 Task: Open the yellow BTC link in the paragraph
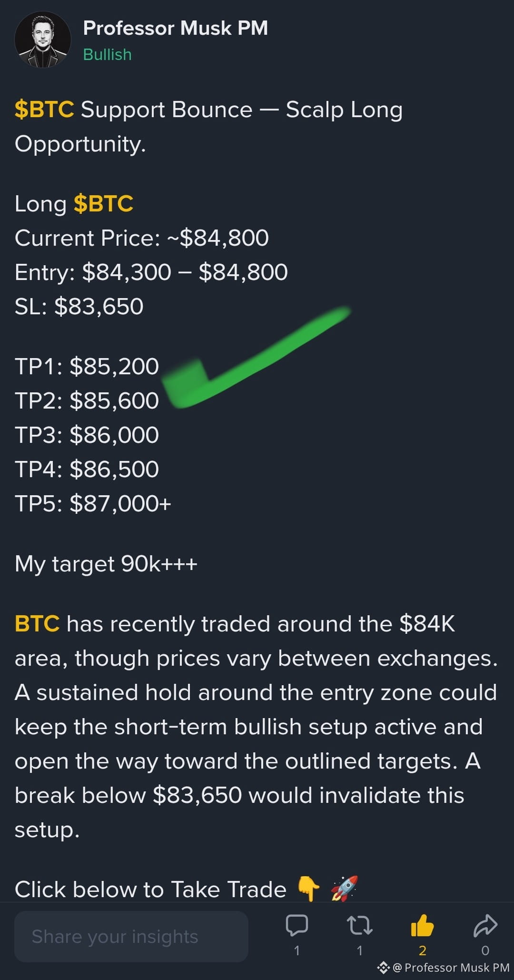[37, 624]
